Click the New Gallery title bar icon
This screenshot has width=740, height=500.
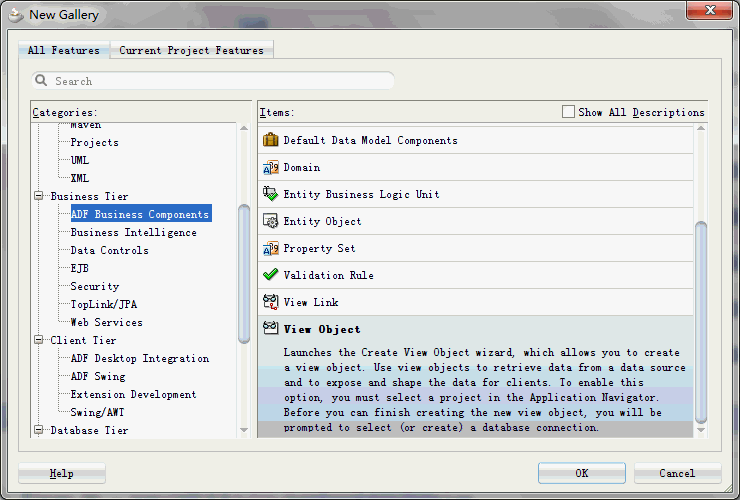point(16,15)
